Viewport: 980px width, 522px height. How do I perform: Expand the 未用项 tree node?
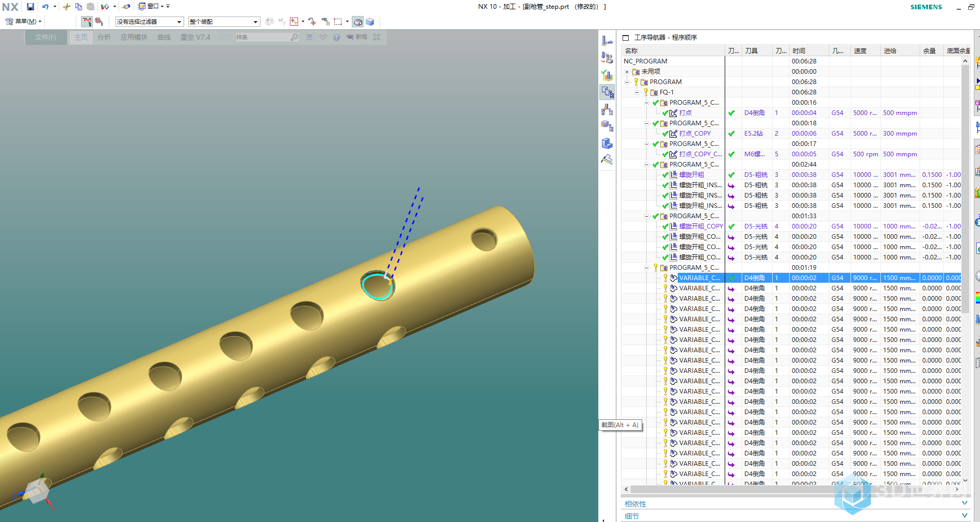pos(627,72)
